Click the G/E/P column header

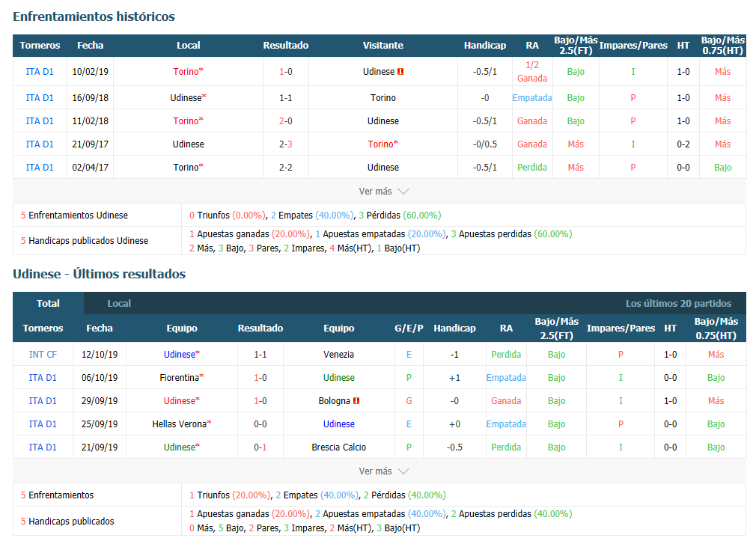[409, 328]
